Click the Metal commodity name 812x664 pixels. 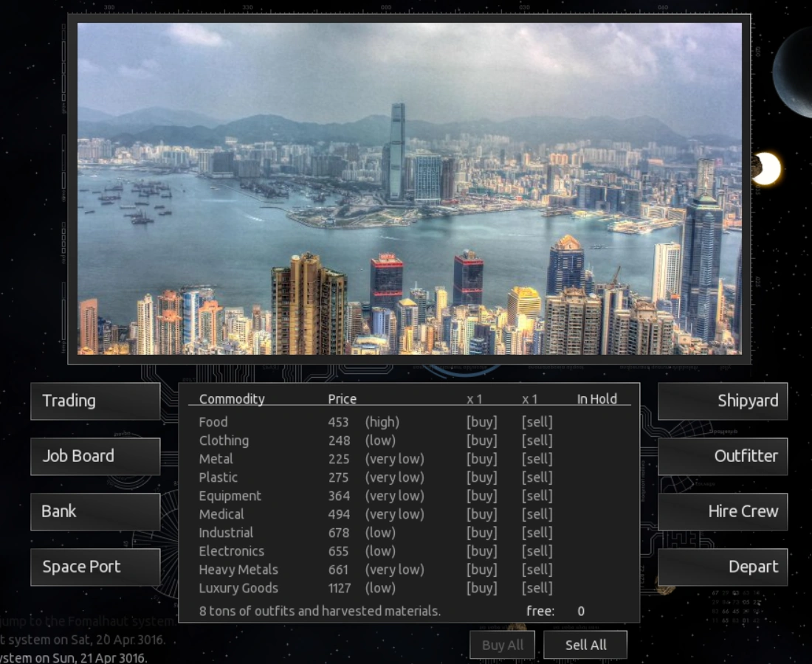click(216, 459)
